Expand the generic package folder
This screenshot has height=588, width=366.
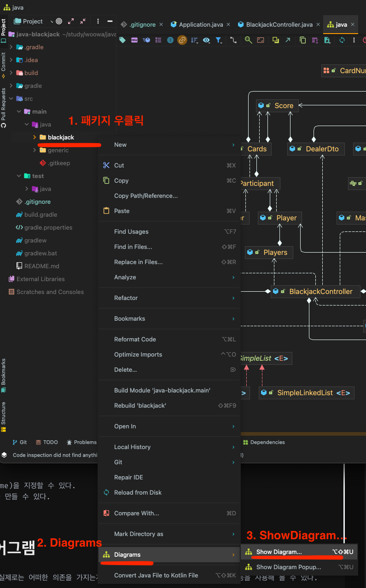click(x=35, y=150)
